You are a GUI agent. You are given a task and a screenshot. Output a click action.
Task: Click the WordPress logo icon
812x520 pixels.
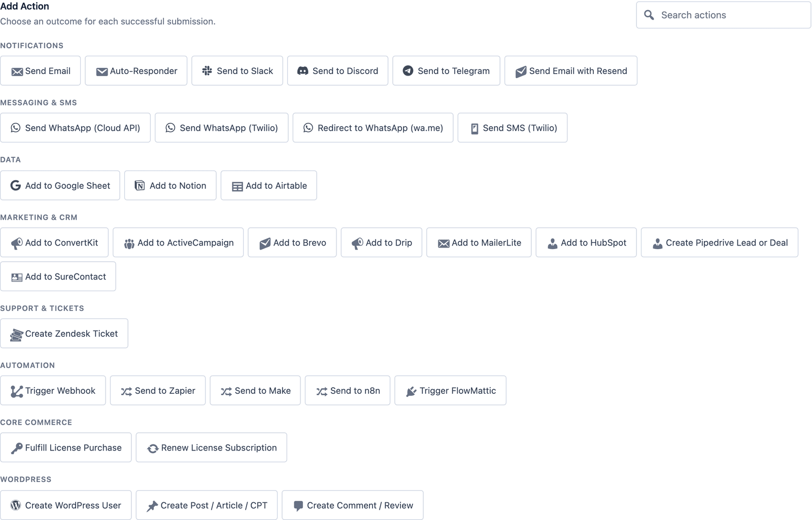coord(16,505)
